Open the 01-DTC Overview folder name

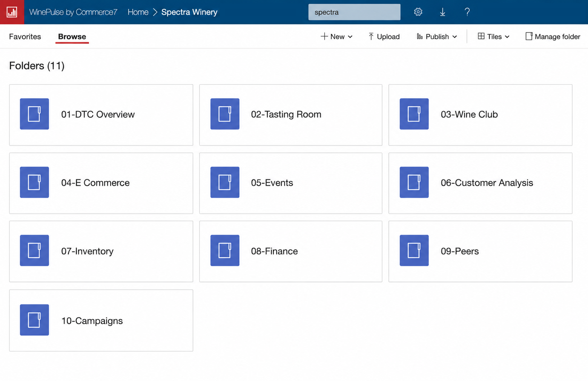coord(98,114)
